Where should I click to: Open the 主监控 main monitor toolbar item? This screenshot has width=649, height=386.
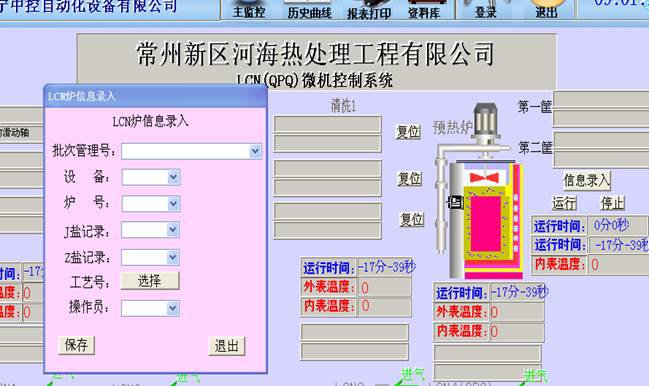pos(249,9)
